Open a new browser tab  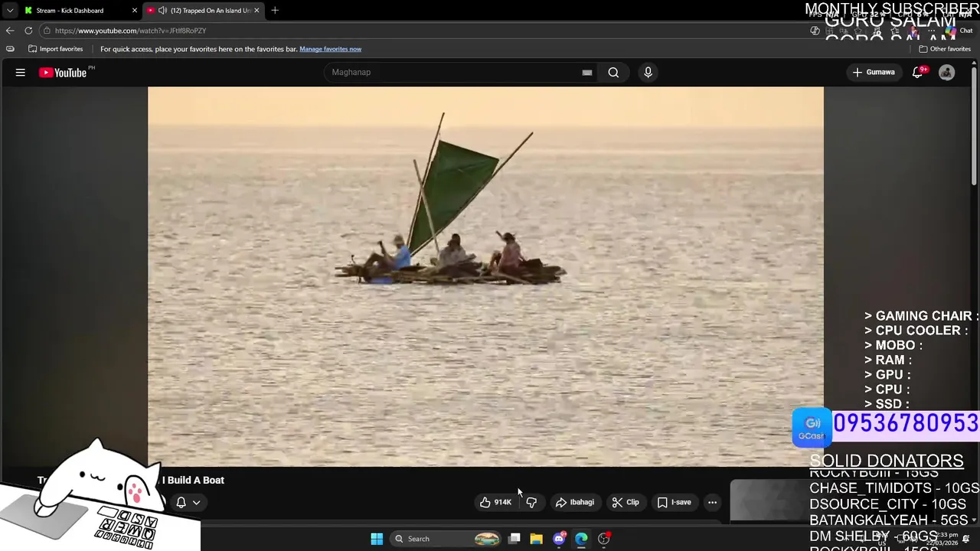click(x=275, y=11)
